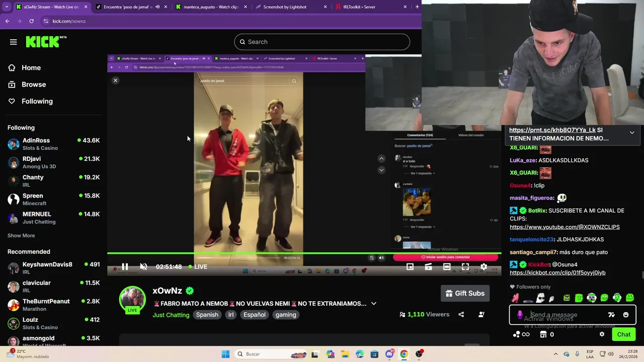The image size is (644, 362).
Task: Open chat settings gear
Action: point(602,334)
